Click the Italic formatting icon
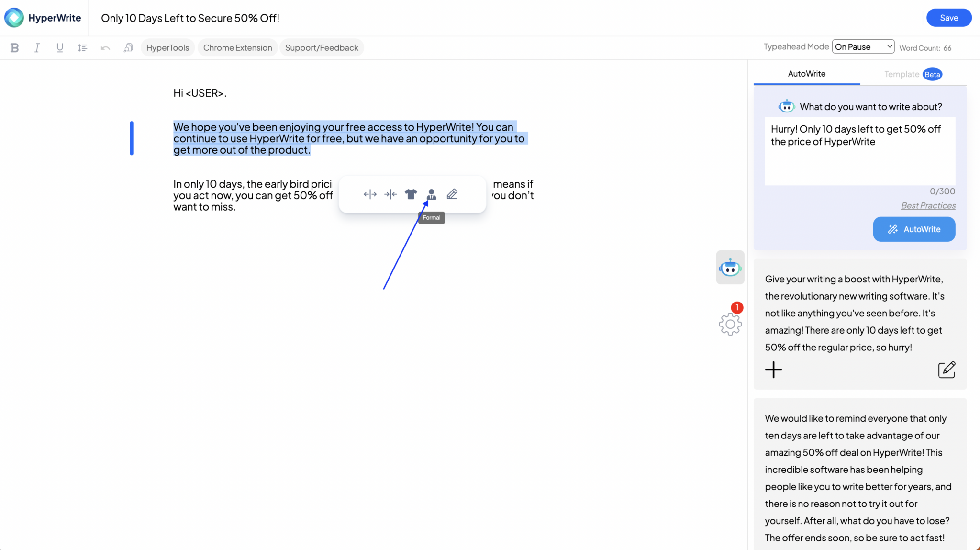Image resolution: width=980 pixels, height=550 pixels. [x=36, y=48]
